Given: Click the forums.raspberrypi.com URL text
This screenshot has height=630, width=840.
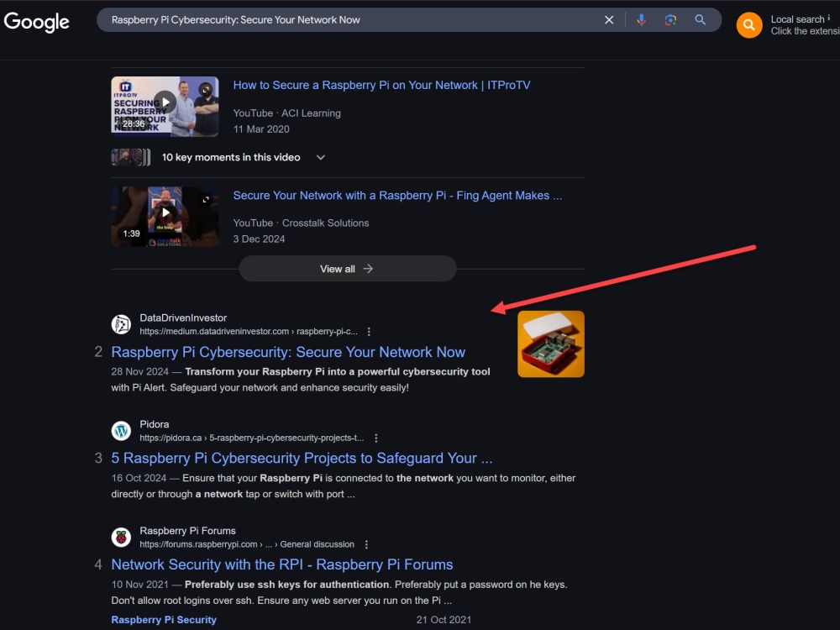Looking at the screenshot, I should tap(247, 544).
